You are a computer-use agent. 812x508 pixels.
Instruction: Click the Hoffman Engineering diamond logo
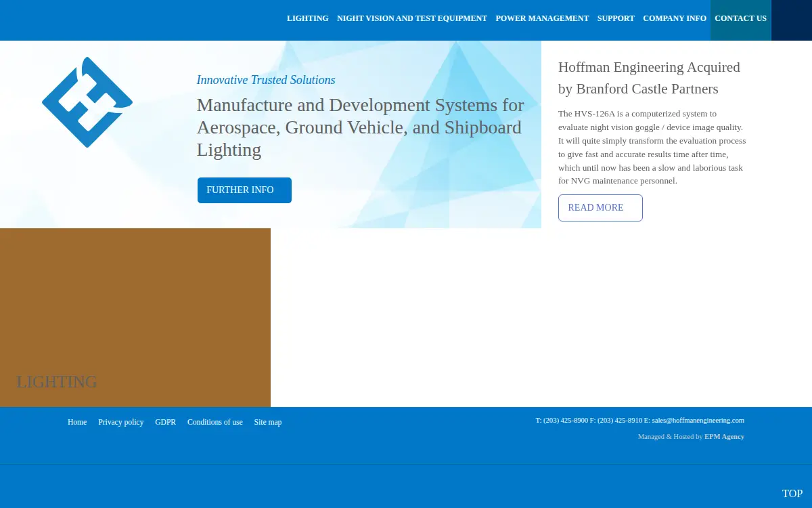point(87,102)
